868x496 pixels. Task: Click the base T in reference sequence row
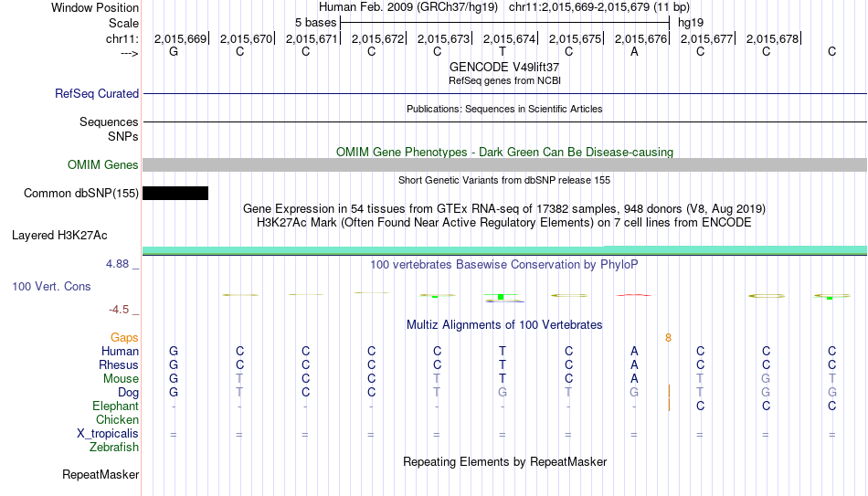[x=503, y=51]
